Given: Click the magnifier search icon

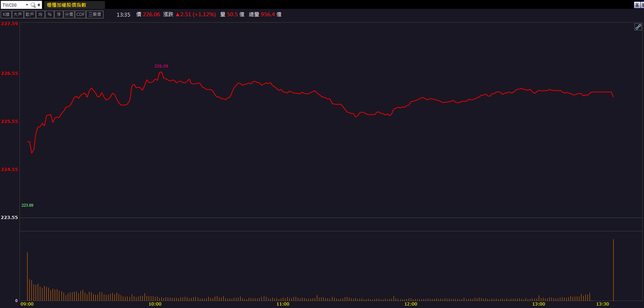Looking at the screenshot, I should click(33, 5).
